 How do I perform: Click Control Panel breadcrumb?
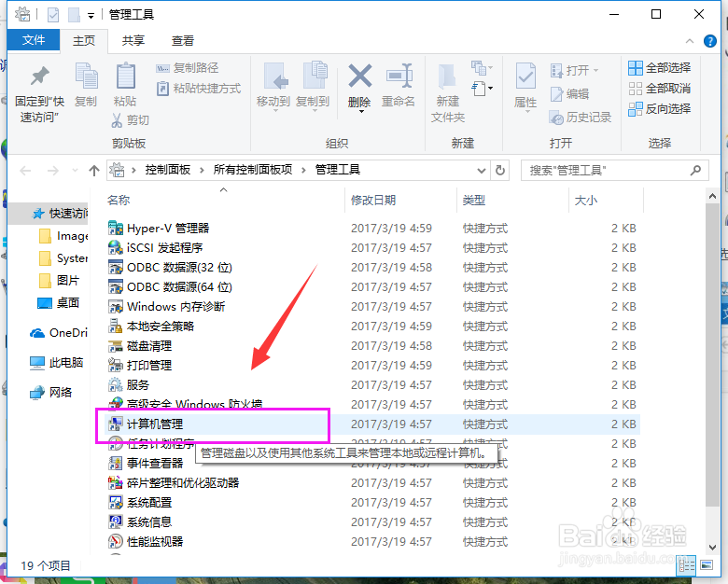[168, 170]
